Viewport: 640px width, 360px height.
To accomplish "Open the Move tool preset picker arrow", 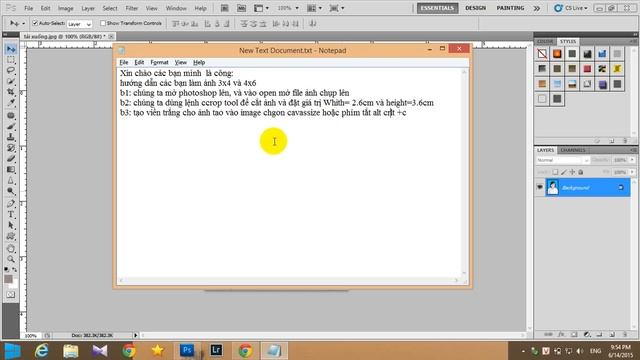I will [x=23, y=24].
